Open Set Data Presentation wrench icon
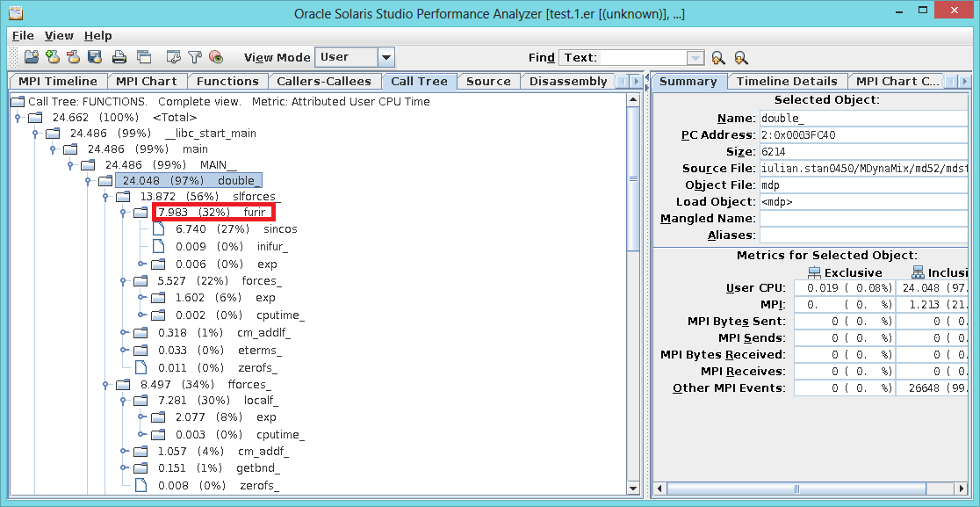The image size is (980, 507). coord(174,57)
